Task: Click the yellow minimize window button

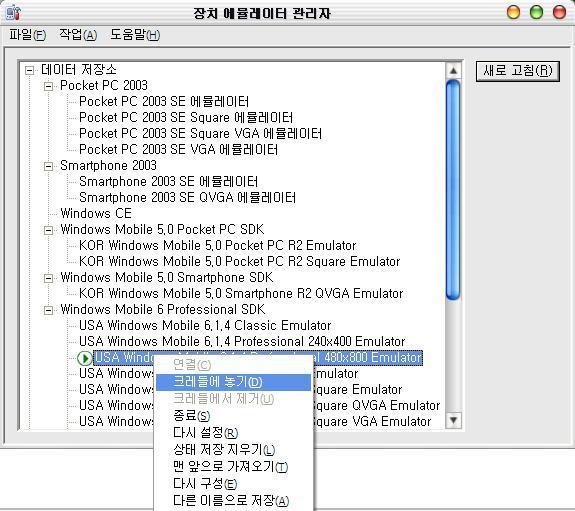Action: click(x=513, y=12)
